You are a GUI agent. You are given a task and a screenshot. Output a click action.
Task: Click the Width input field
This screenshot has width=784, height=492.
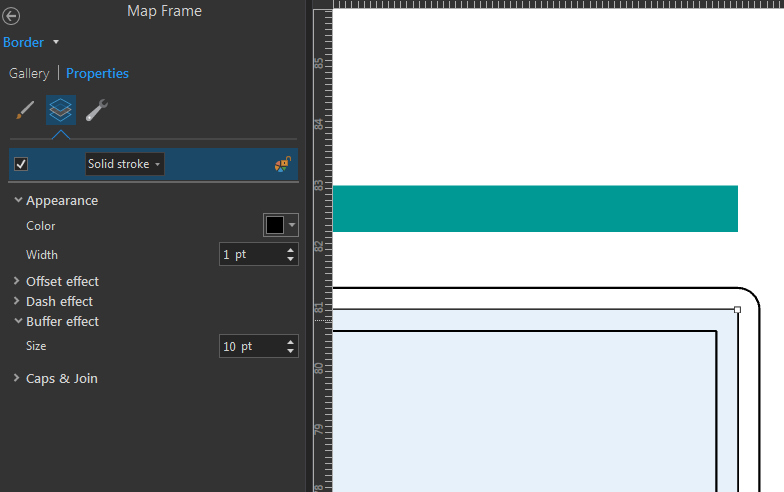(x=252, y=254)
